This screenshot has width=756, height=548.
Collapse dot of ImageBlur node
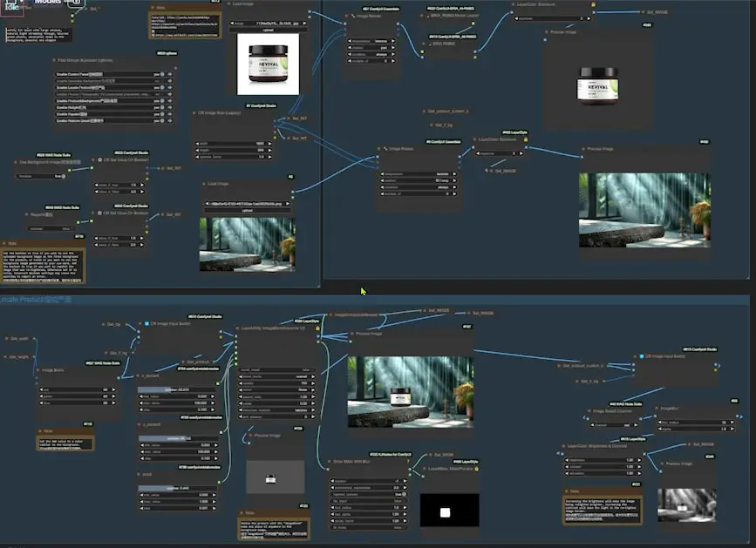pyautogui.click(x=657, y=409)
